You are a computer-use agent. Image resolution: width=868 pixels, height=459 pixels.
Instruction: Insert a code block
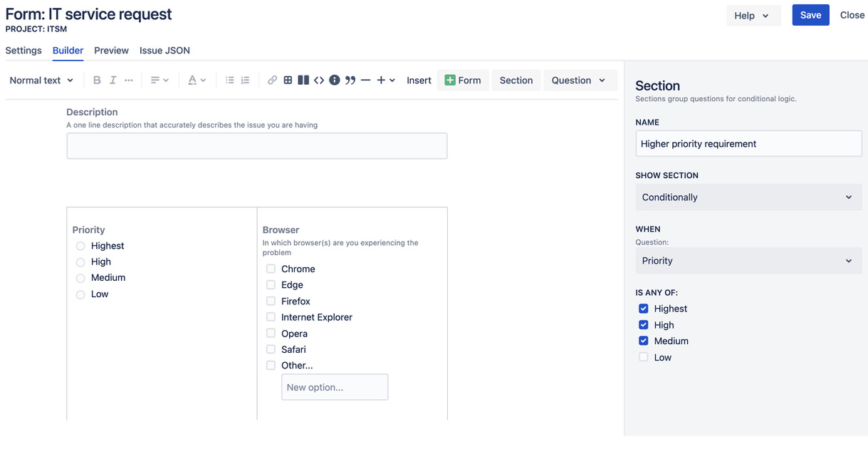click(x=318, y=80)
